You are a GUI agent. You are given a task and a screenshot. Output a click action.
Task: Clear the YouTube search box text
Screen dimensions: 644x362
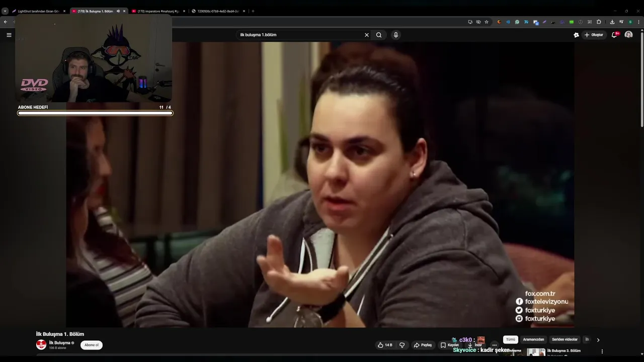[367, 35]
